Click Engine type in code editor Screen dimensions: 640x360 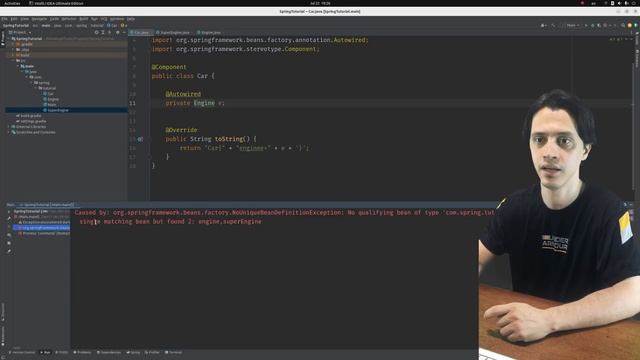pos(204,103)
